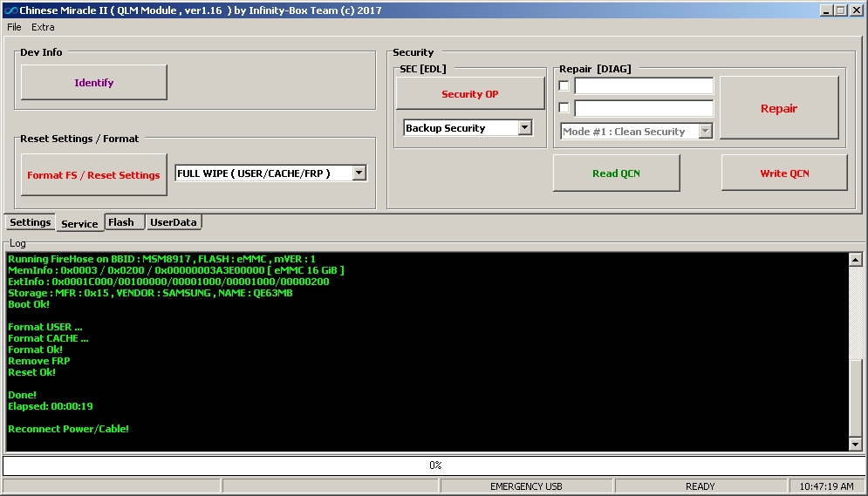The width and height of the screenshot is (868, 496).
Task: Enable the first Repair DIAG checkbox
Action: pos(564,85)
